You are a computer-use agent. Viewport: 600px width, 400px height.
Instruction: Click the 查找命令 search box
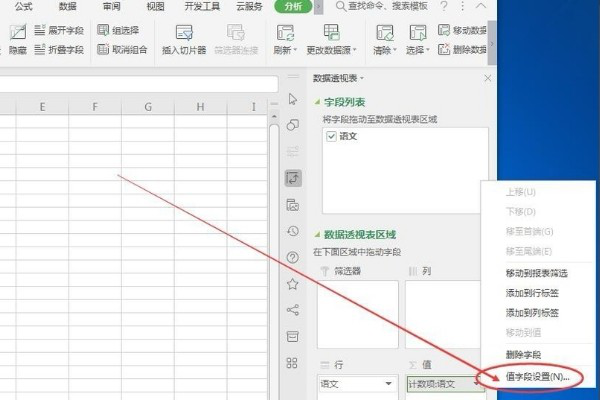(x=382, y=6)
